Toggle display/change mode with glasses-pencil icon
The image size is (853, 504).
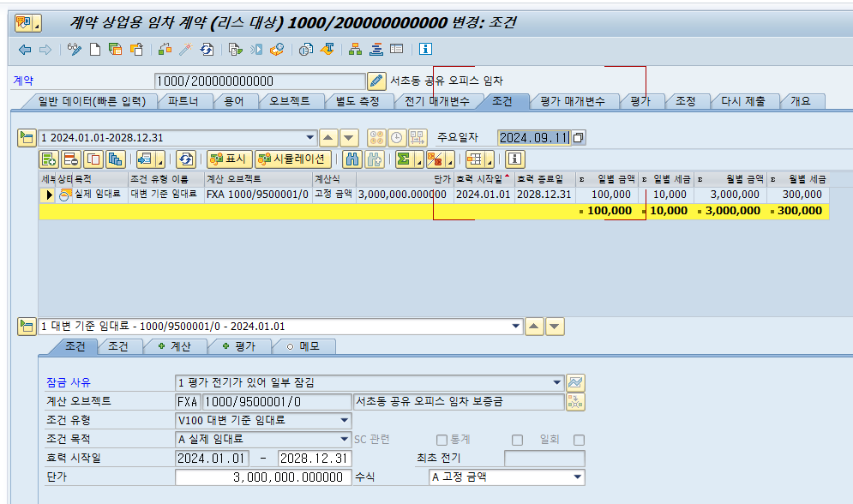pyautogui.click(x=74, y=50)
